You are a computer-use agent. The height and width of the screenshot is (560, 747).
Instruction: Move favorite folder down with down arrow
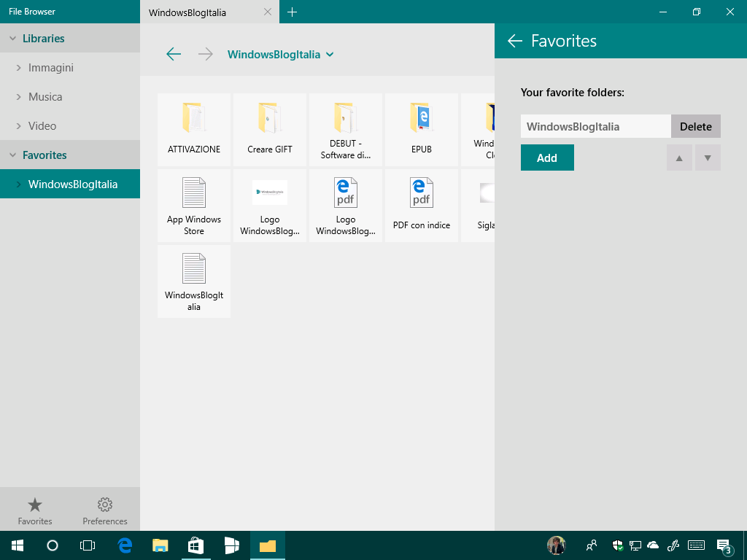click(708, 157)
